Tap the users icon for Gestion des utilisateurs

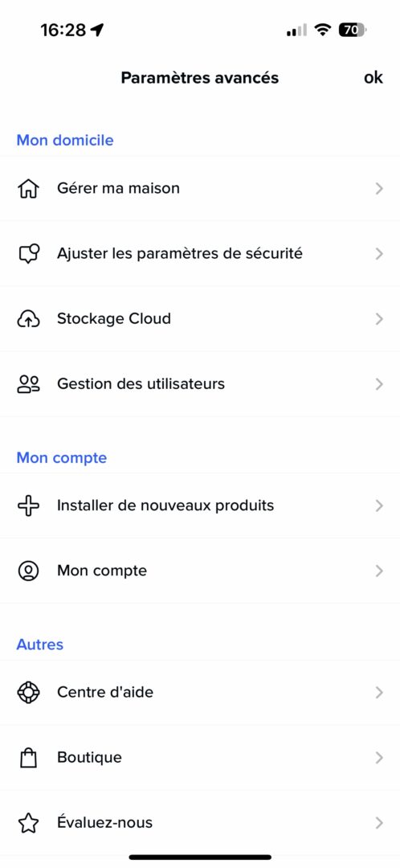pyautogui.click(x=28, y=384)
